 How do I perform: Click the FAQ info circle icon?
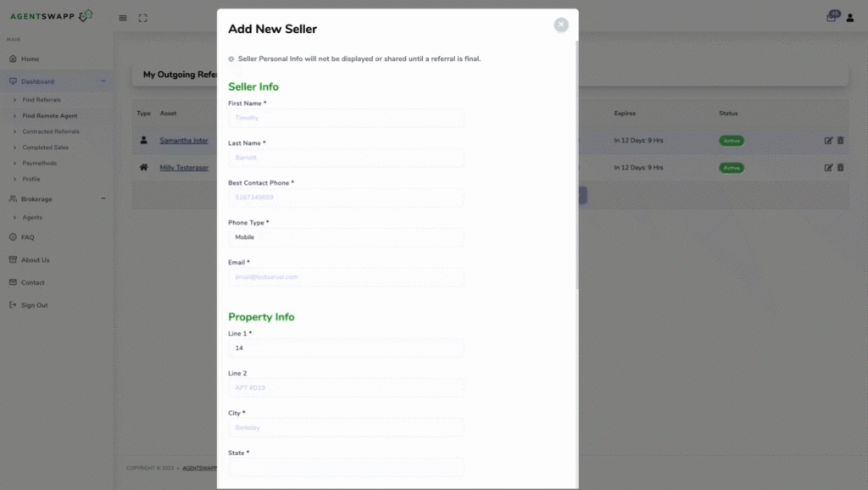(13, 237)
